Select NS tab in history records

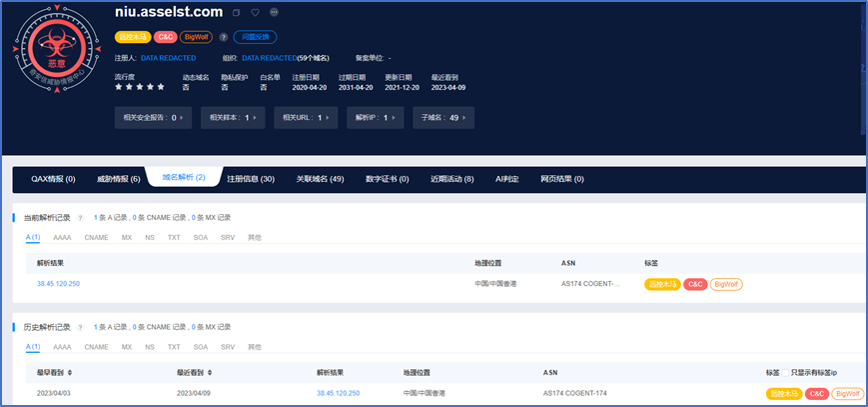click(150, 347)
